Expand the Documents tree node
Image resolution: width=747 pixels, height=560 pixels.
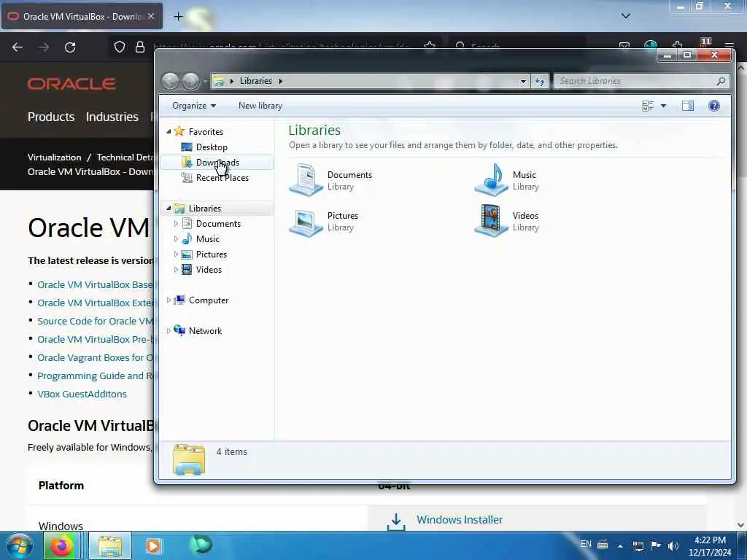176,224
